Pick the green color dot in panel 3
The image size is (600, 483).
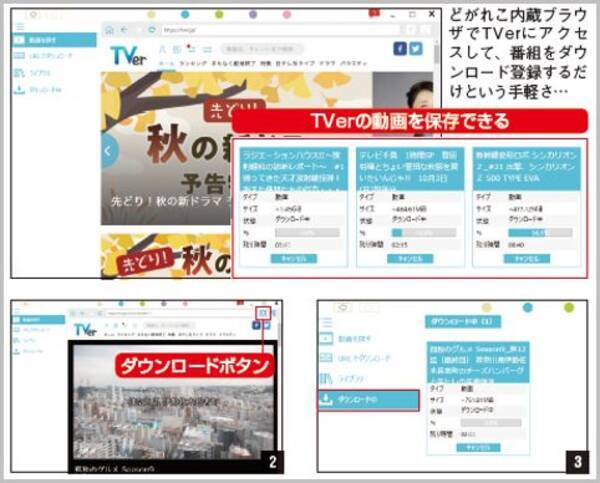click(569, 307)
